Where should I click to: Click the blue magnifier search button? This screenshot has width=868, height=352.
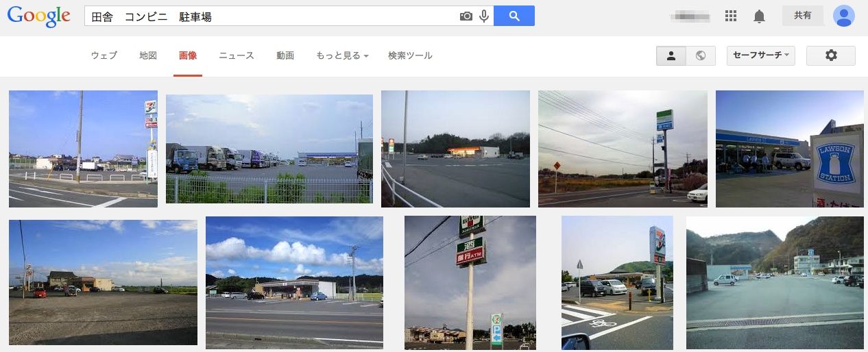514,16
